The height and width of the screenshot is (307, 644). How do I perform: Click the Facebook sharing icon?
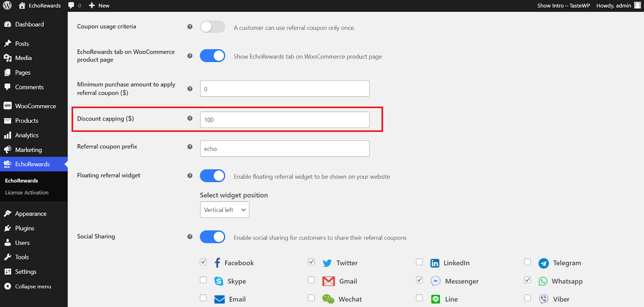coord(217,263)
